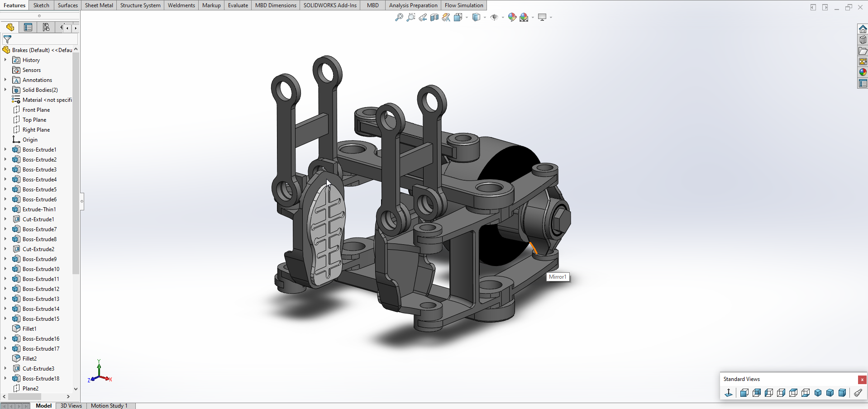The width and height of the screenshot is (868, 409).
Task: Open the PropertyManager tab
Action: tap(28, 28)
